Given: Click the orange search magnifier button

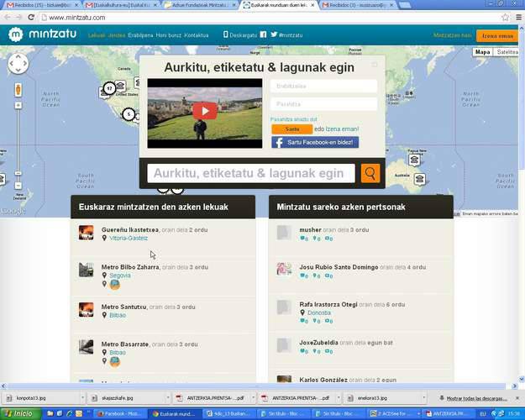Looking at the screenshot, I should tap(370, 173).
